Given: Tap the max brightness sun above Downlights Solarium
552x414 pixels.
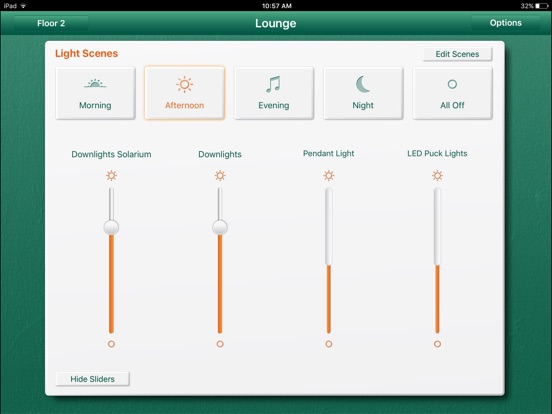Looking at the screenshot, I should 111,175.
